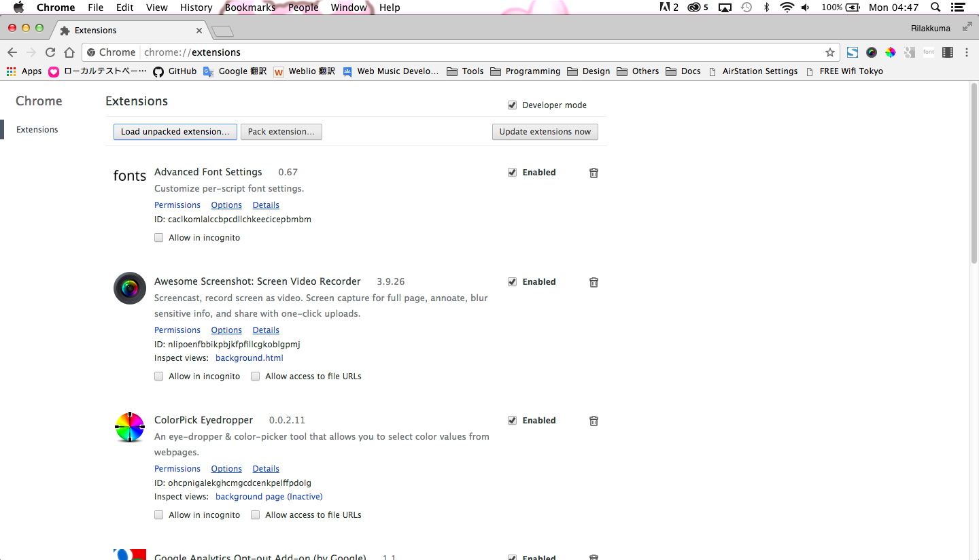Click the Creative Cloud menu bar icon
Viewport: 979px width, 560px height.
698,7
